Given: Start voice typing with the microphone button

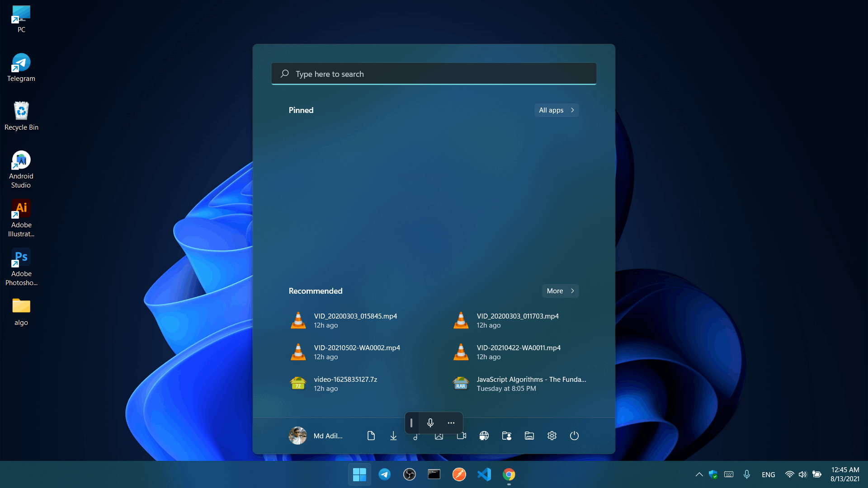Looking at the screenshot, I should [x=430, y=422].
